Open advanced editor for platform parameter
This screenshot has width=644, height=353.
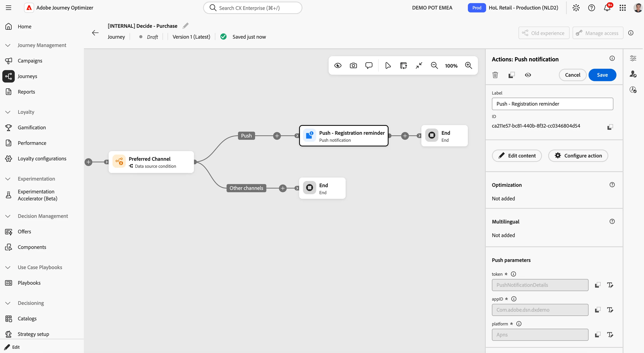610,335
